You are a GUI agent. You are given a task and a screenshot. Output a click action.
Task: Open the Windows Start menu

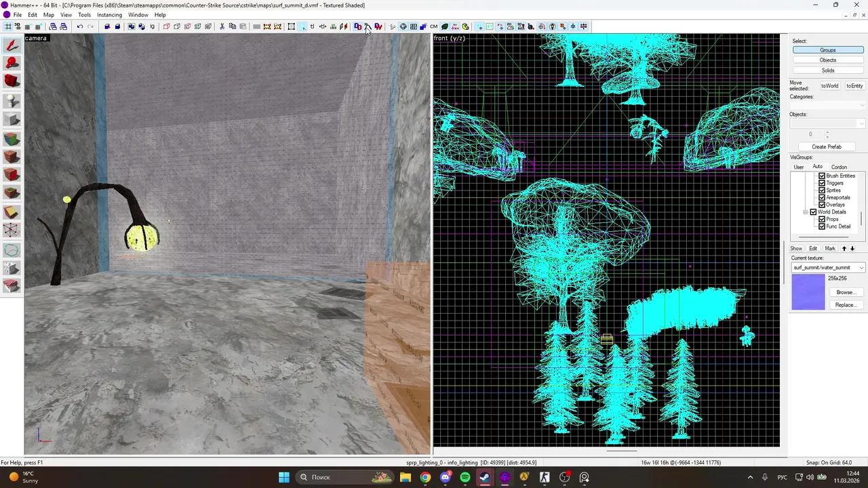pyautogui.click(x=284, y=477)
